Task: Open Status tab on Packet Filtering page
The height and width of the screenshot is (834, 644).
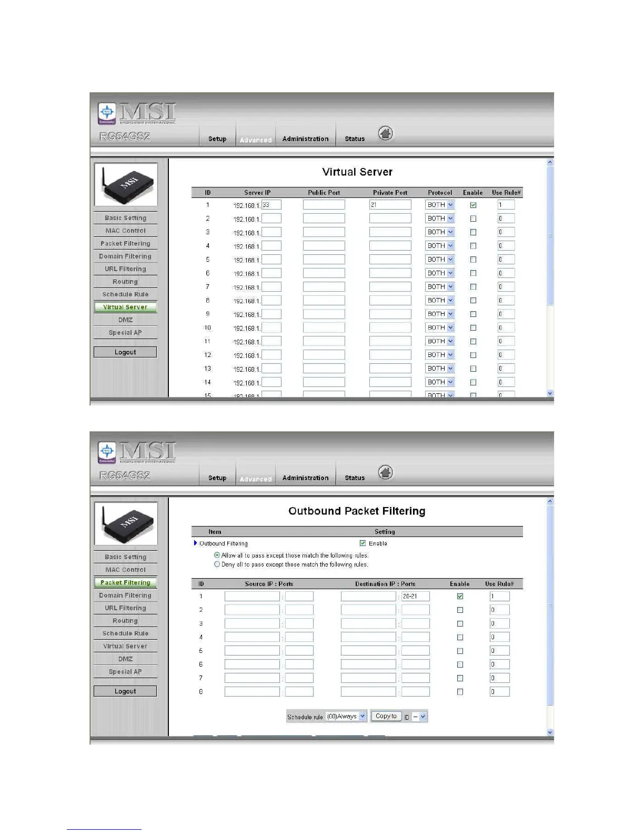Action: pos(355,478)
